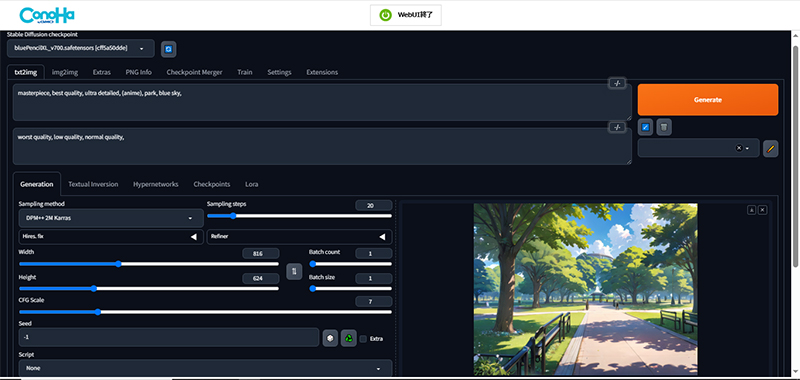Select the Lora sub-tab
Viewport: 800px width, 380px height.
(x=252, y=184)
